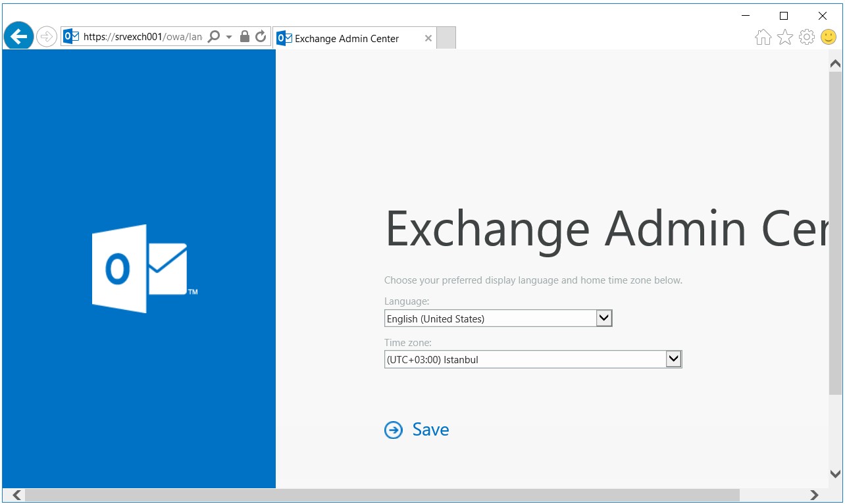Image resolution: width=845 pixels, height=504 pixels.
Task: Click the 'Language:' label
Action: pos(407,301)
